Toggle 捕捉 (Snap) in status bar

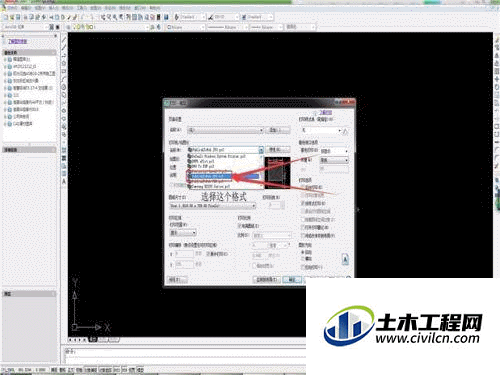click(x=54, y=370)
